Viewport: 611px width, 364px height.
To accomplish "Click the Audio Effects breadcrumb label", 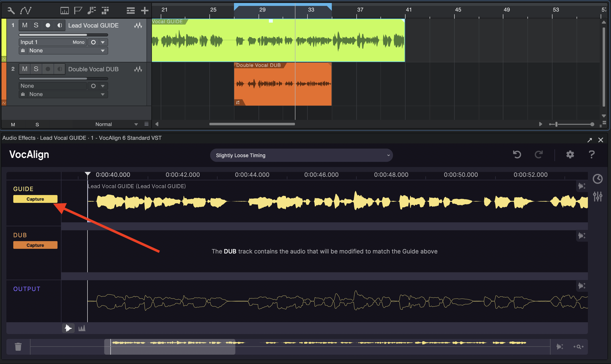I will tap(19, 138).
